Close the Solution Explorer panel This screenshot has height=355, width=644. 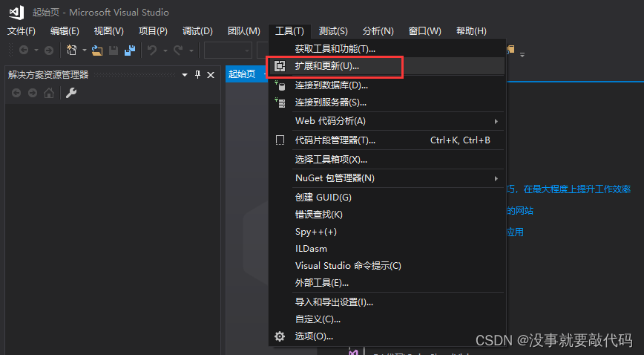click(211, 75)
